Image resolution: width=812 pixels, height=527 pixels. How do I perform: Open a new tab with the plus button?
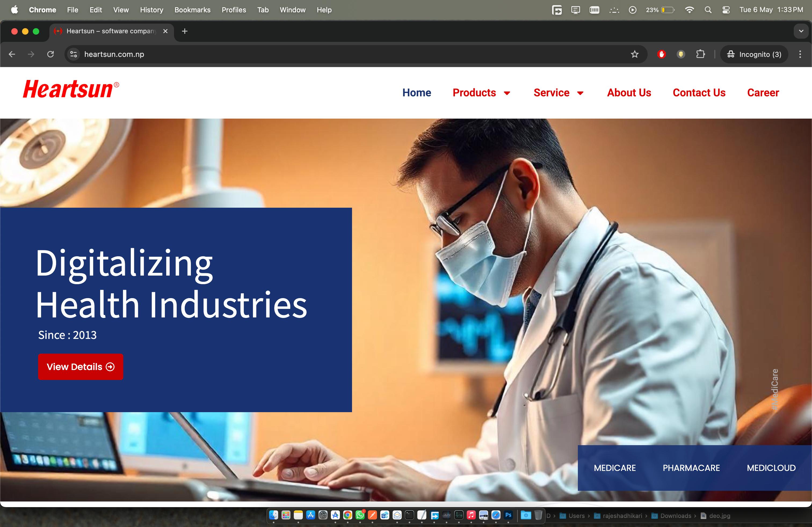pos(184,31)
